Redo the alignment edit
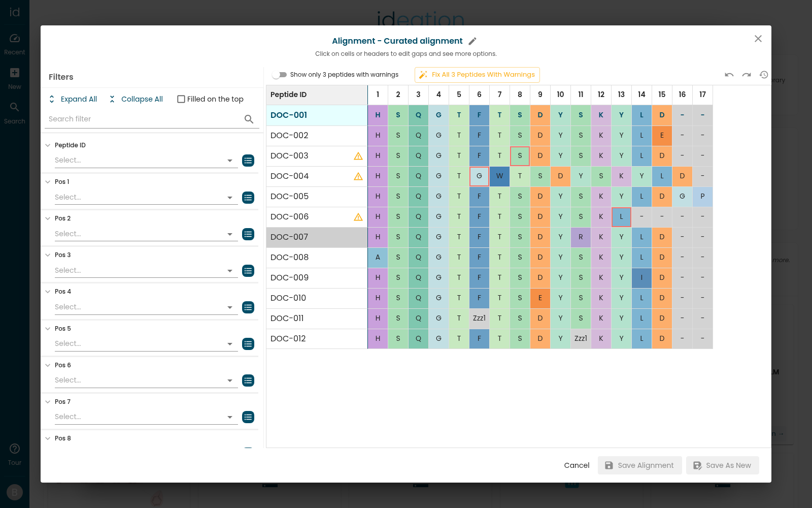Viewport: 812px width, 508px height. [747, 75]
